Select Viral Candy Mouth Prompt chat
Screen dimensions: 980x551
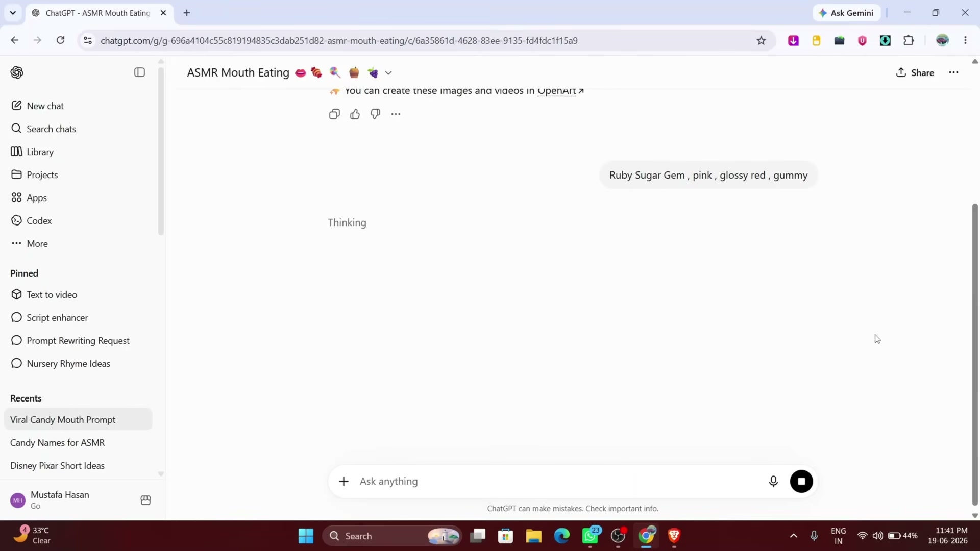[78, 419]
